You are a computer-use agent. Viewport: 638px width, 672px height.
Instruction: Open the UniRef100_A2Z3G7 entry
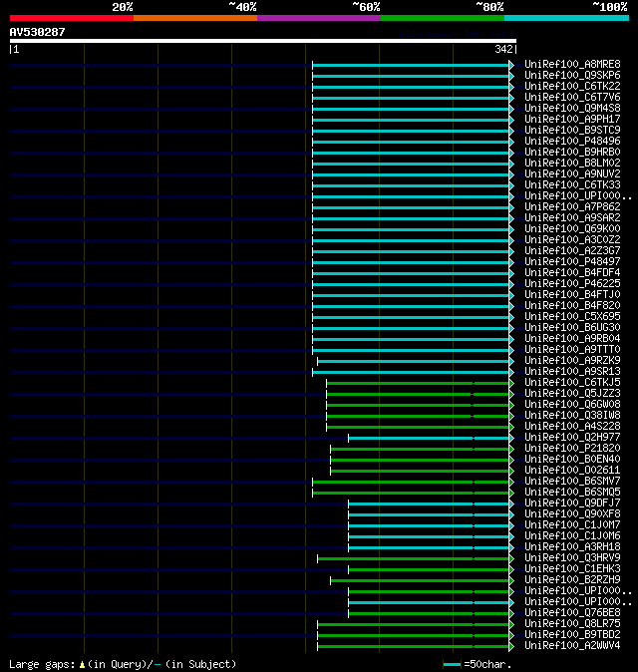pos(572,250)
